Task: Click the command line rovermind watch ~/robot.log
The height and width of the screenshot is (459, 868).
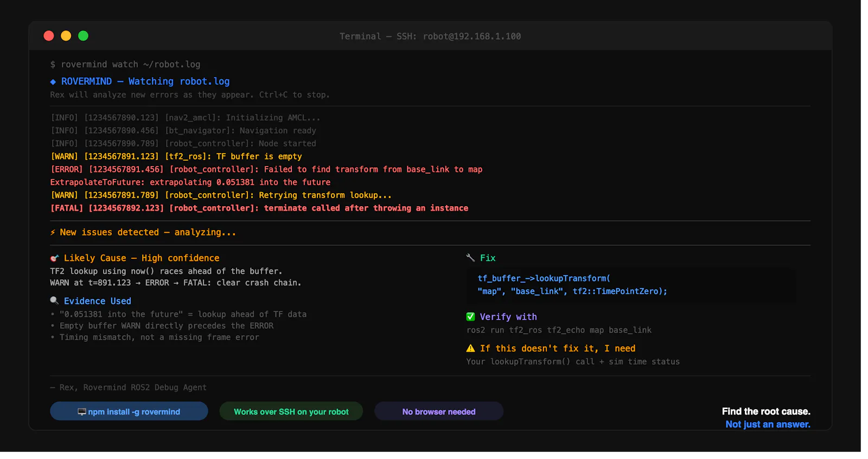Action: point(125,65)
